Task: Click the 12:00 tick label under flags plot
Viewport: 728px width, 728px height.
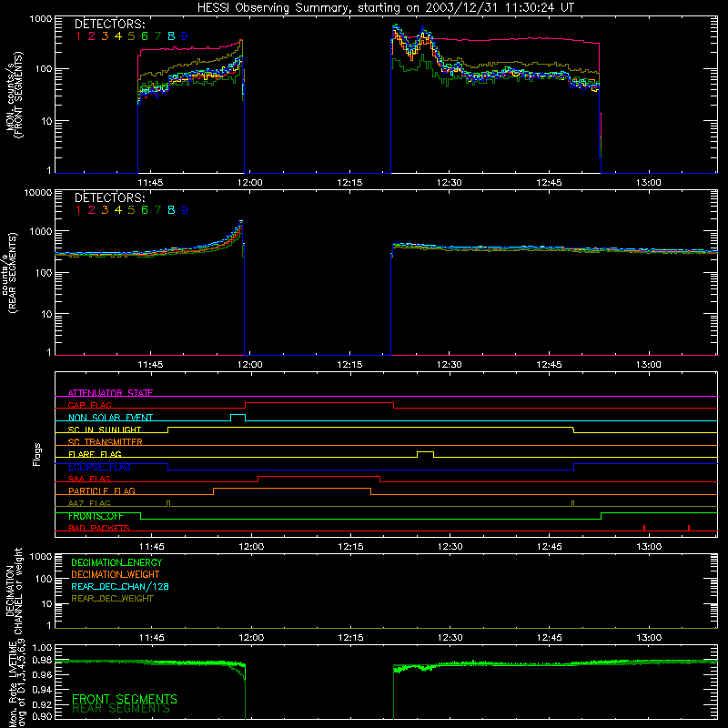Action: pyautogui.click(x=251, y=547)
